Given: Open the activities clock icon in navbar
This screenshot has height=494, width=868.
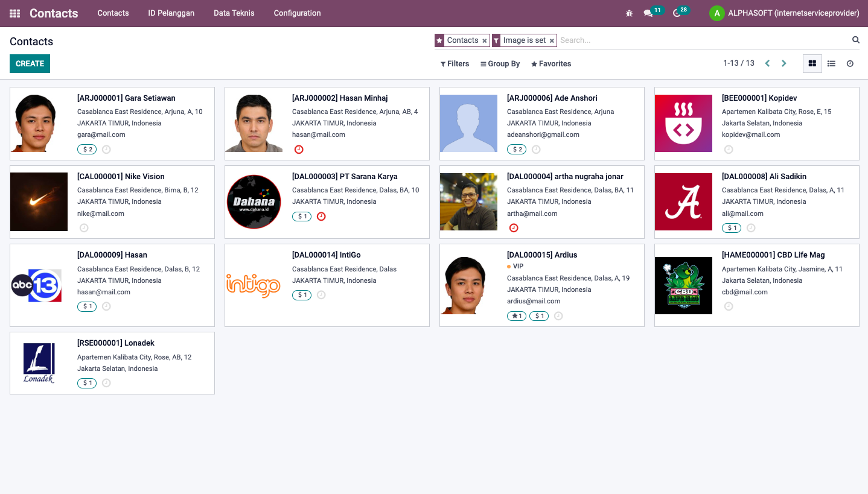Looking at the screenshot, I should (677, 13).
